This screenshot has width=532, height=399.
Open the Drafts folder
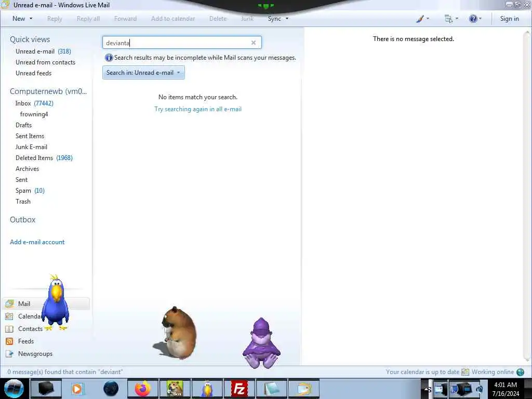tap(23, 125)
